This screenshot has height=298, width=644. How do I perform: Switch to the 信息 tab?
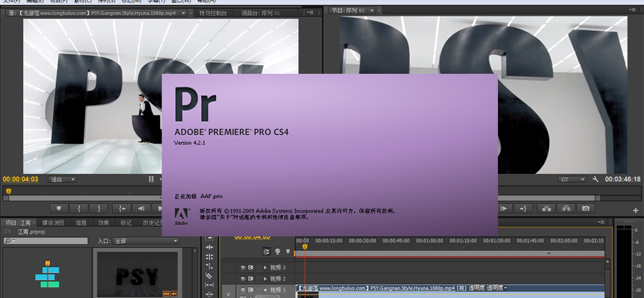coord(82,223)
